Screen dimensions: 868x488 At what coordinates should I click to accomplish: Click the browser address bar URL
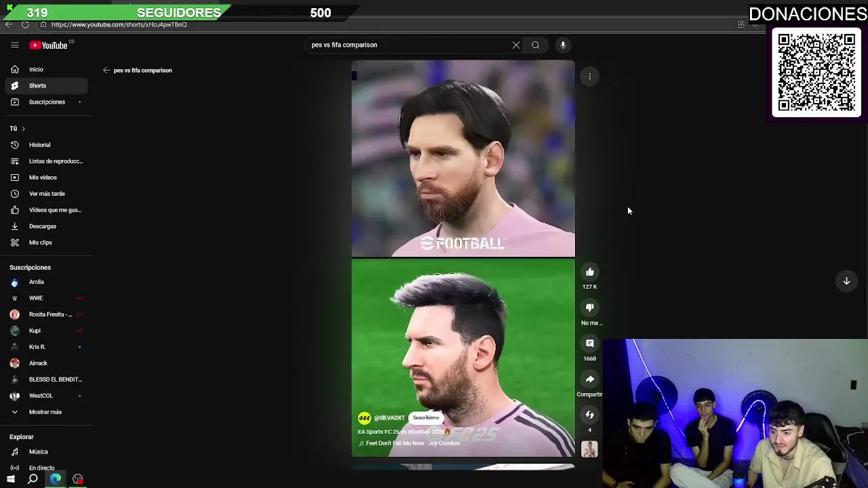tap(119, 24)
